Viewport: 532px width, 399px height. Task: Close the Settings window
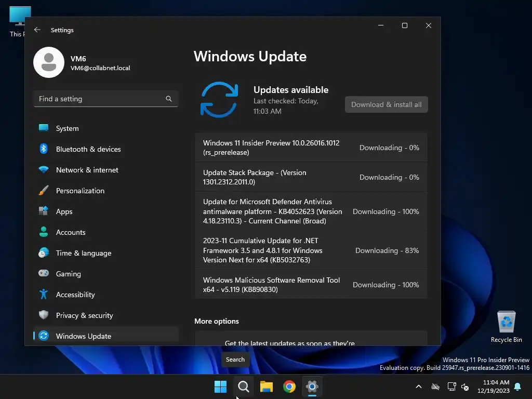(x=429, y=25)
